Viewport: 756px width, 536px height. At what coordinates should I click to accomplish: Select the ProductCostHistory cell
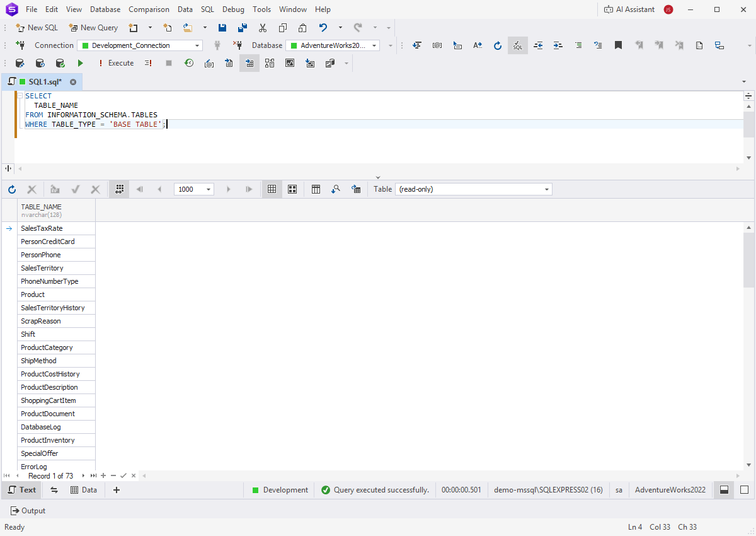tap(57, 374)
